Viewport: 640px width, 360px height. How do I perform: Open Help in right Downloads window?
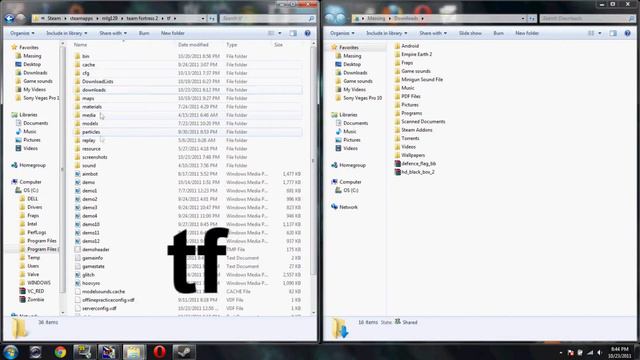click(627, 33)
